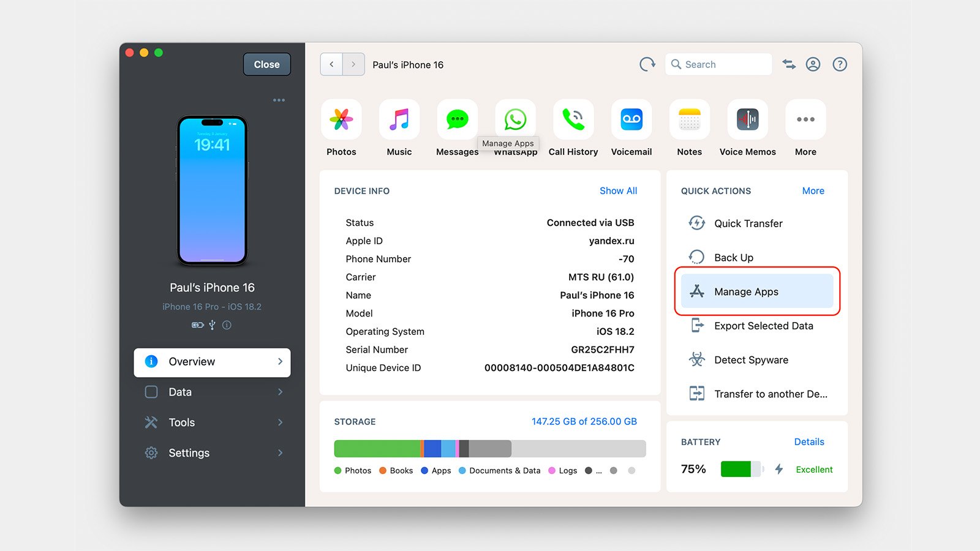
Task: Click the green battery level bar
Action: tap(736, 470)
